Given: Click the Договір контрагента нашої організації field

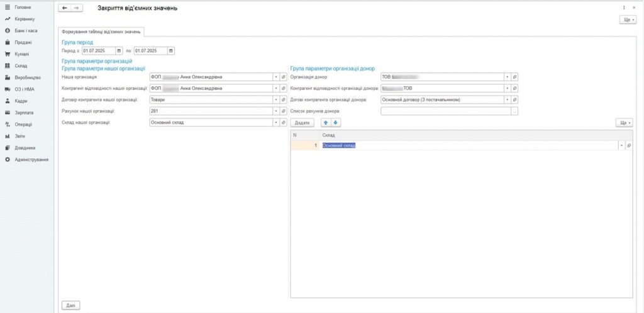Looking at the screenshot, I should (x=210, y=99).
